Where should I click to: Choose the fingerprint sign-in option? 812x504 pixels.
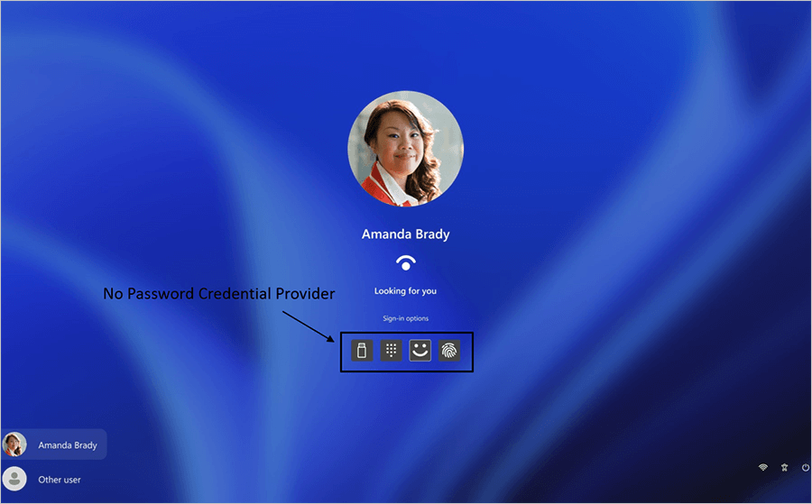click(449, 351)
